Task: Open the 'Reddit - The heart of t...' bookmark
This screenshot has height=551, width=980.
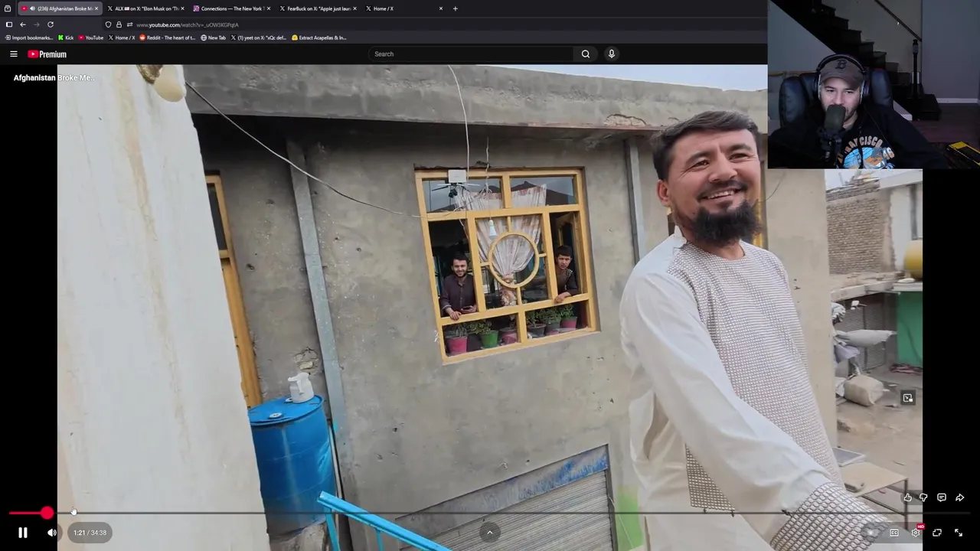Action: pos(168,37)
